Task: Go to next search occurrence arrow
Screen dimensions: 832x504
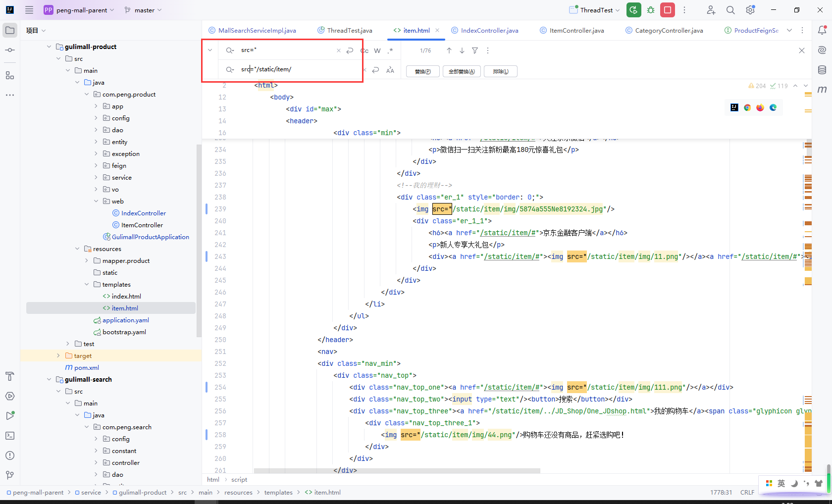Action: pyautogui.click(x=462, y=50)
